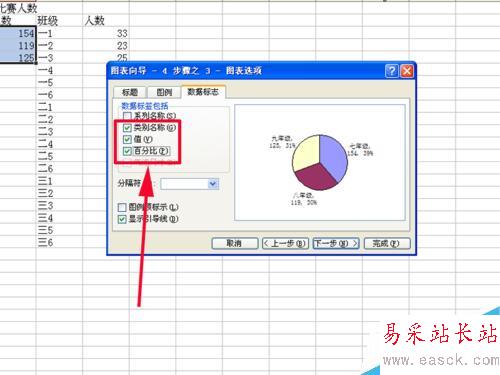The image size is (500, 375).
Task: Select the cell labeled 三5
Action: (x=59, y=231)
